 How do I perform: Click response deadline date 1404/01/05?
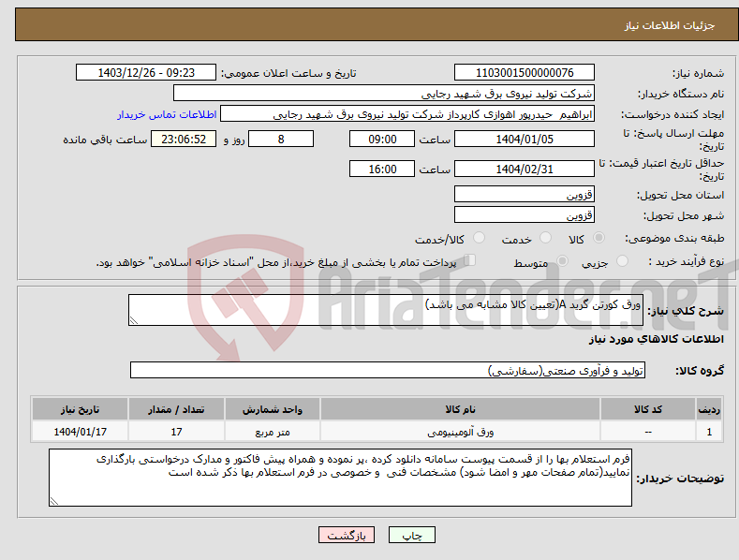[x=525, y=139]
